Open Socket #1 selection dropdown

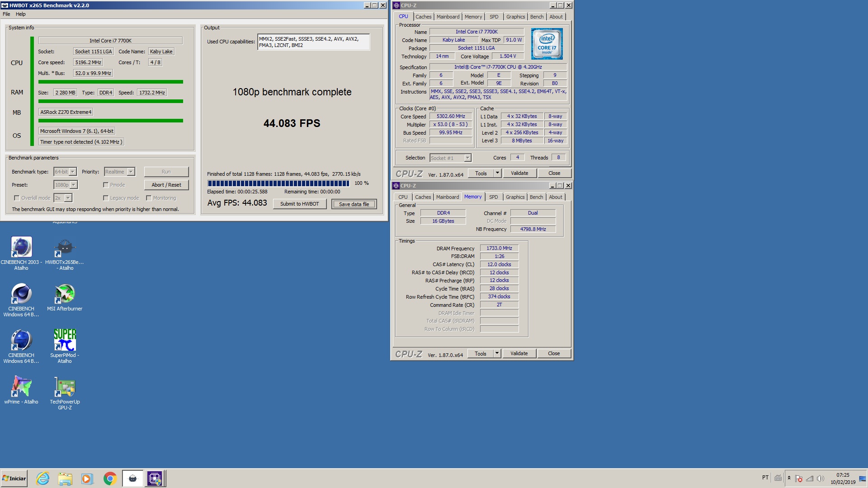[468, 158]
